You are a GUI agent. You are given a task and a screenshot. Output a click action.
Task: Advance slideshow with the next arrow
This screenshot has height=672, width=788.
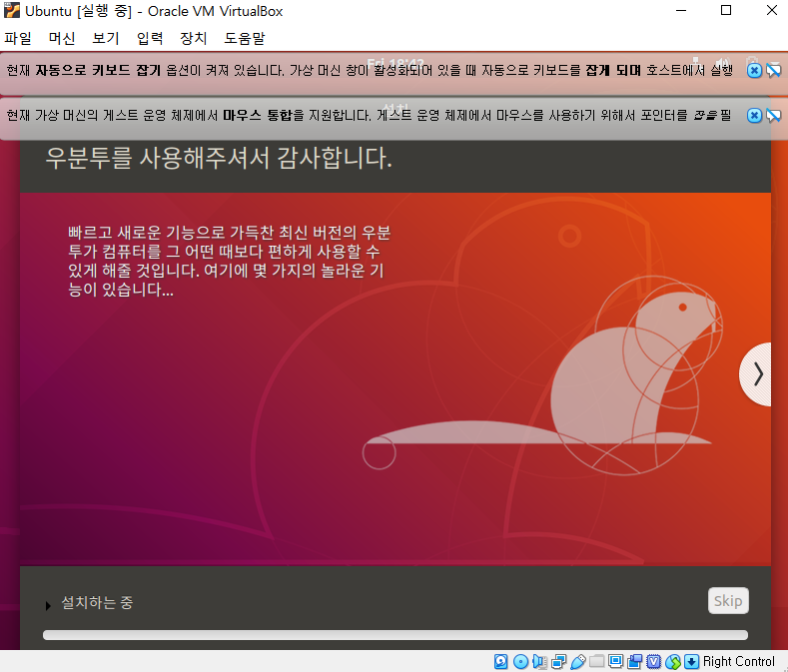pyautogui.click(x=757, y=374)
